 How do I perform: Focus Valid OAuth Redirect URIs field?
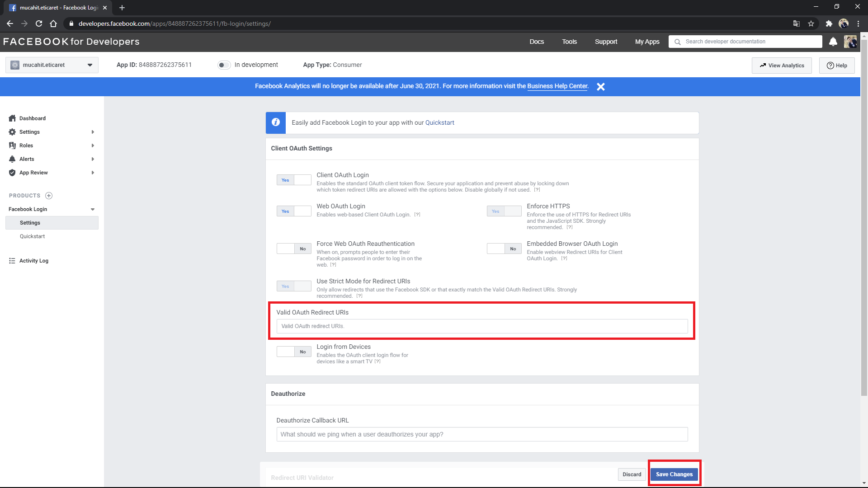(x=482, y=326)
